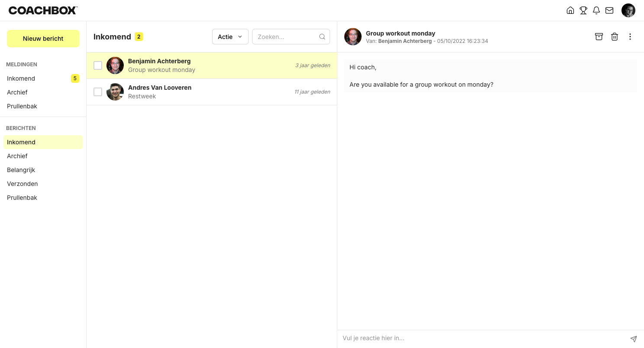
Task: Open the Verzonden folder
Action: tap(43, 184)
